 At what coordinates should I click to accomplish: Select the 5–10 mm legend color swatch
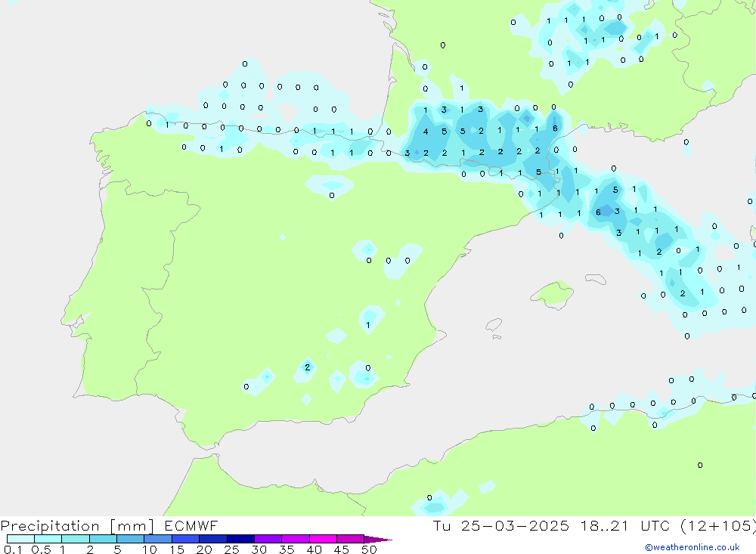(x=130, y=539)
